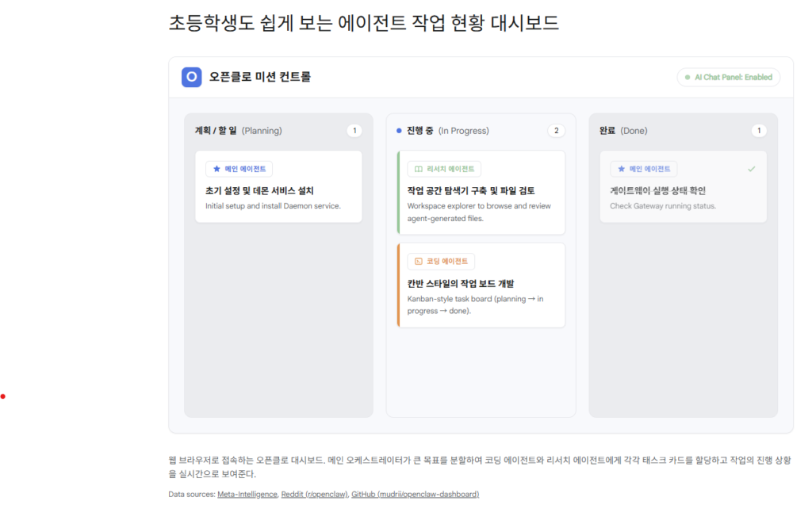Click the code icon on the coding agent tag

pyautogui.click(x=418, y=261)
